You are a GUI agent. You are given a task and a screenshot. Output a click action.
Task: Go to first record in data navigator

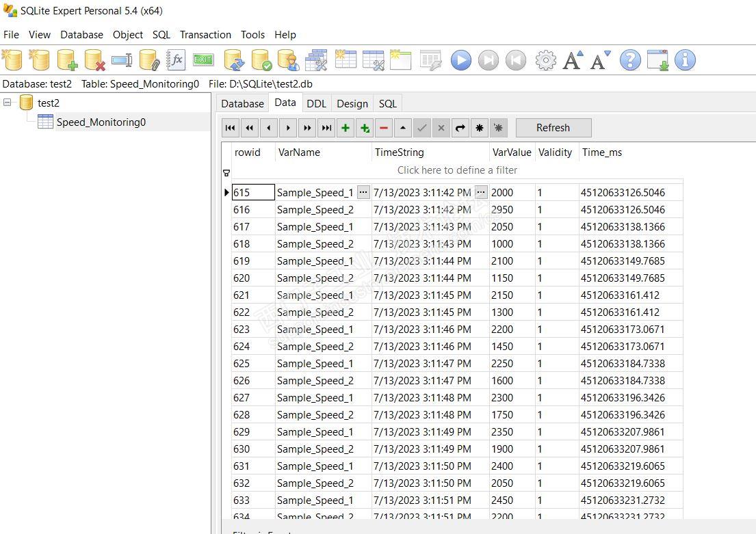coord(231,128)
